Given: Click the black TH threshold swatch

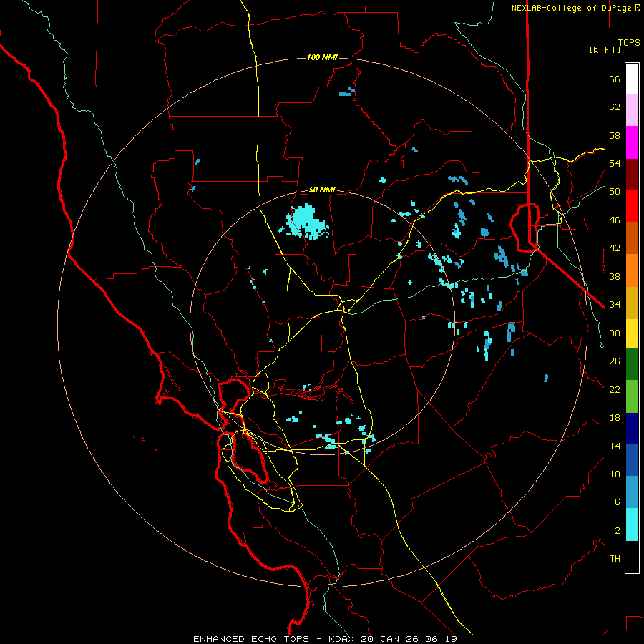Looking at the screenshot, I should click(632, 557).
